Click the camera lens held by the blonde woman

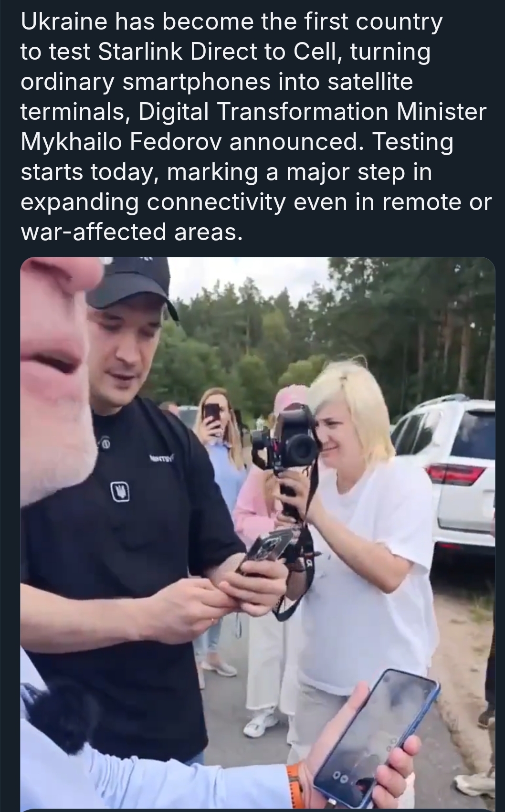301,446
